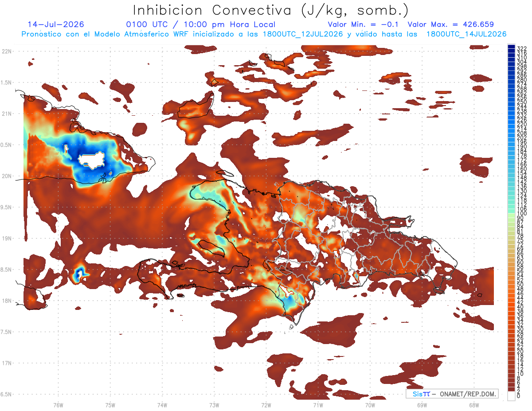Click the '22N' latitude label
Image resolution: width=532 pixels, height=411 pixels.
[6, 51]
